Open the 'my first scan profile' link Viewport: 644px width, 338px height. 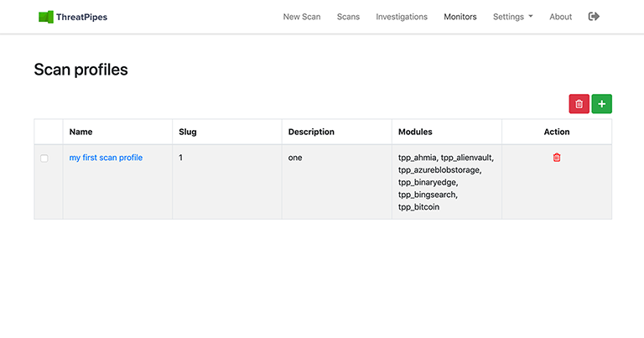click(x=106, y=158)
